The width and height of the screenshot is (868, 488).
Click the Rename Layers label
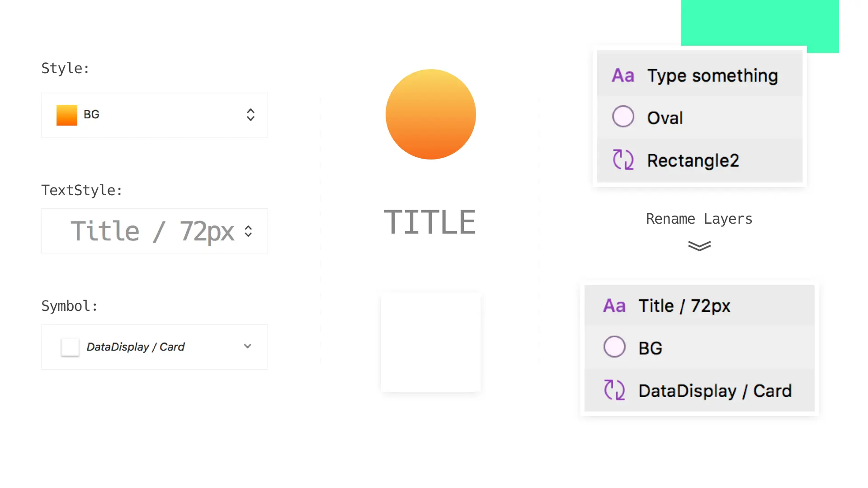699,219
